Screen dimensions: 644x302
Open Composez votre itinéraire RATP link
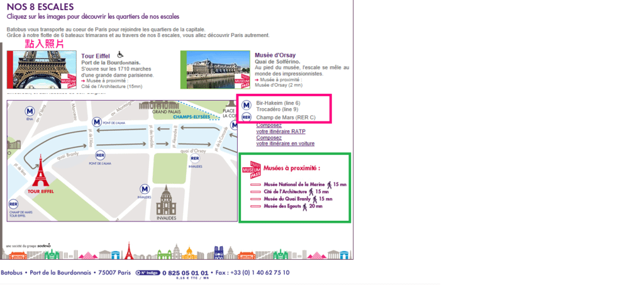(281, 128)
